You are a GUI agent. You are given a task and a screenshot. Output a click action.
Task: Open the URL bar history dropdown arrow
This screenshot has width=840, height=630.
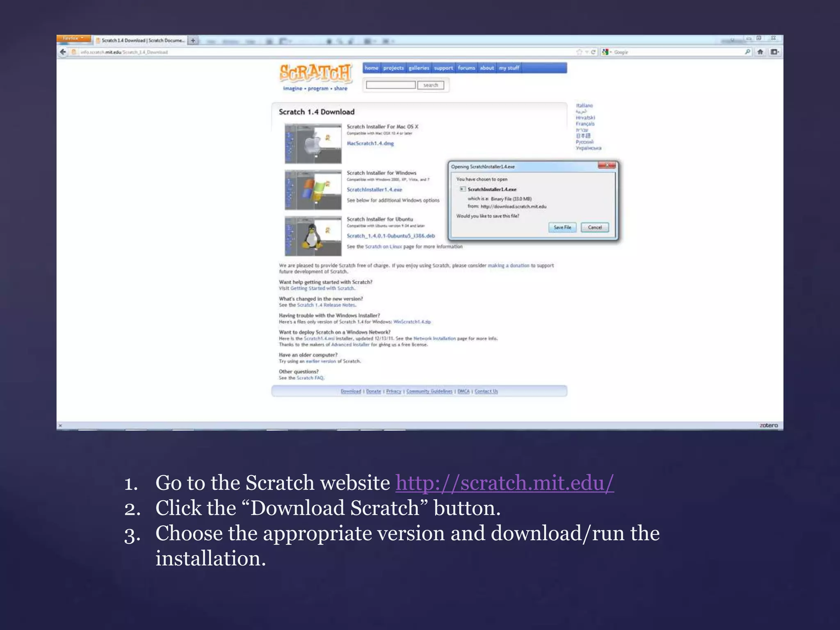pyautogui.click(x=587, y=52)
